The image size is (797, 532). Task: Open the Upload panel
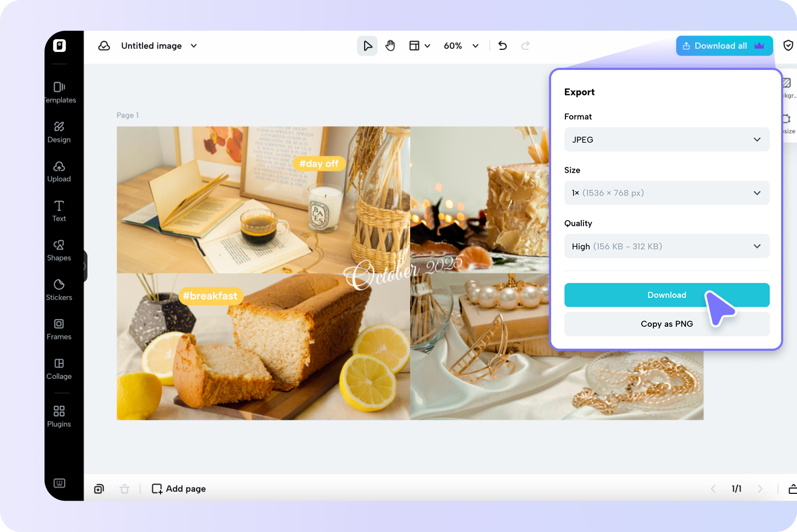click(x=59, y=172)
